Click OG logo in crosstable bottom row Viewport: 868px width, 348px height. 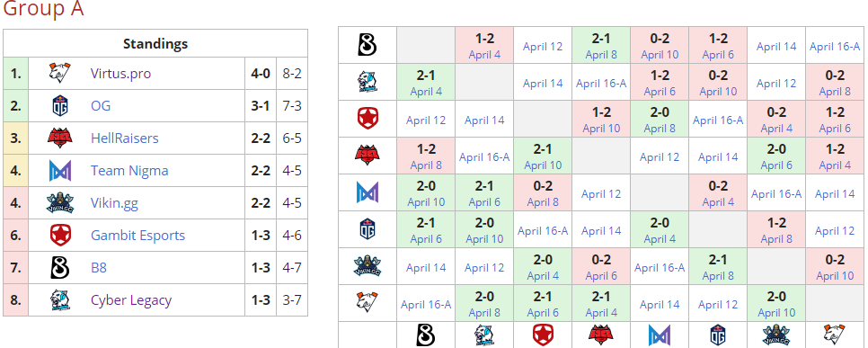point(718,335)
